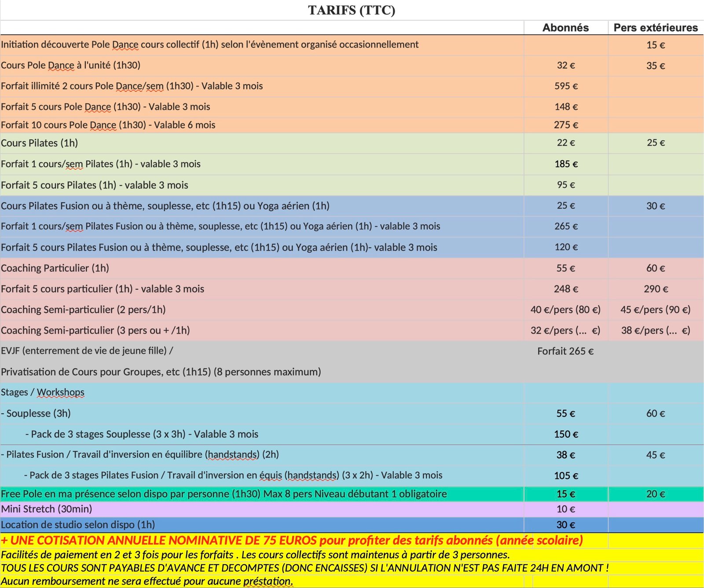This screenshot has height=588, width=704.
Task: Click the 20 € Free Pole external price
Action: point(655,494)
